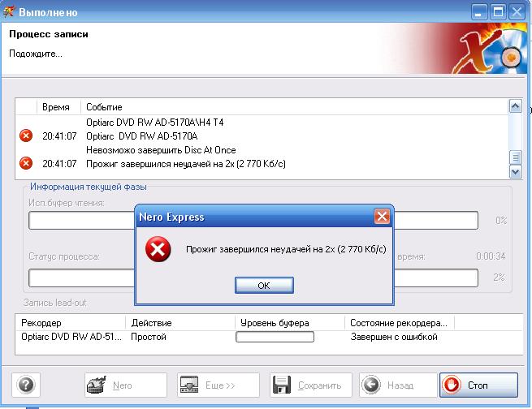Image resolution: width=532 pixels, height=409 pixels.
Task: Click the Событие column header
Action: coord(295,107)
